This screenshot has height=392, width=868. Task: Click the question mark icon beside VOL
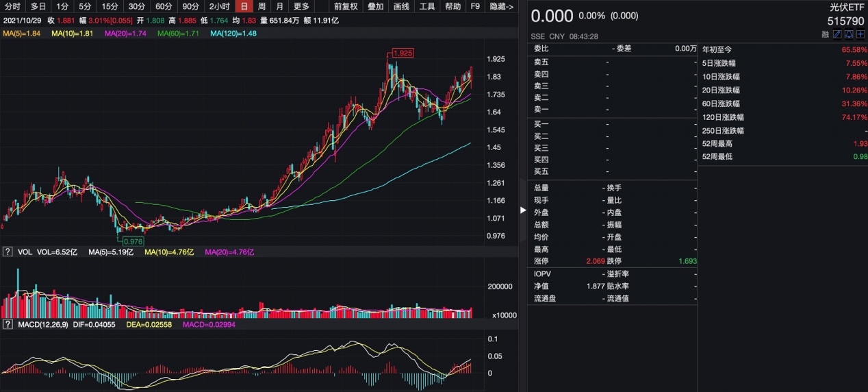pyautogui.click(x=8, y=252)
